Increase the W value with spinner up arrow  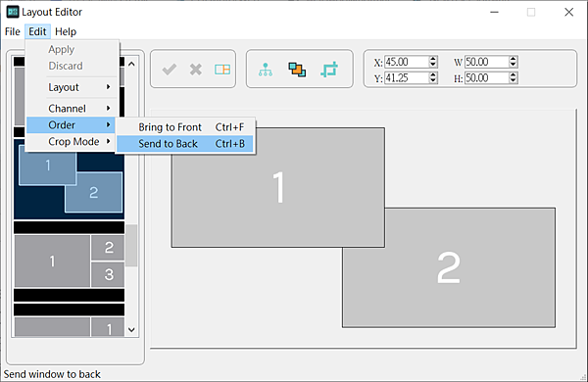pos(514,59)
